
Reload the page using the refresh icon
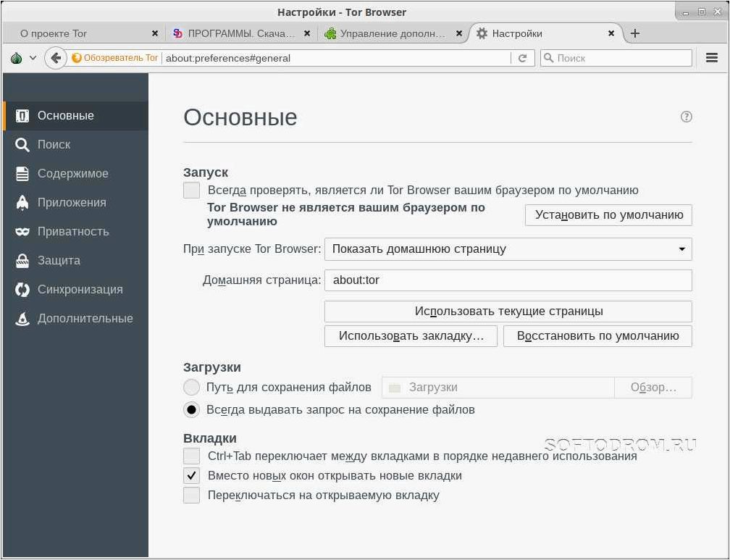(522, 58)
